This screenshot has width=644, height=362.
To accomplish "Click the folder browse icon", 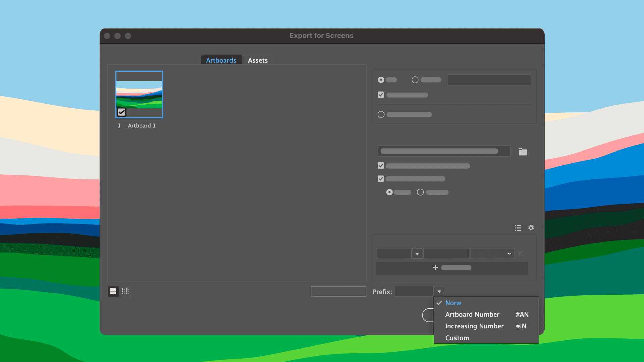I will 523,152.
